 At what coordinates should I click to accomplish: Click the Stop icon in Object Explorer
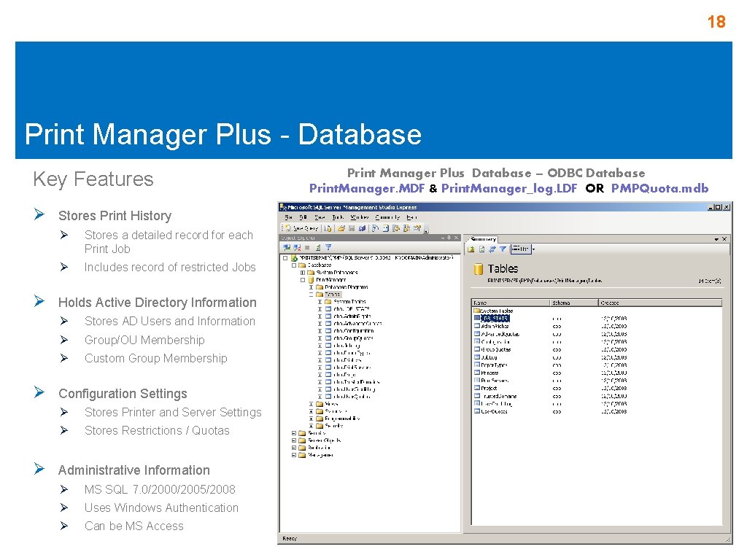pos(307,248)
